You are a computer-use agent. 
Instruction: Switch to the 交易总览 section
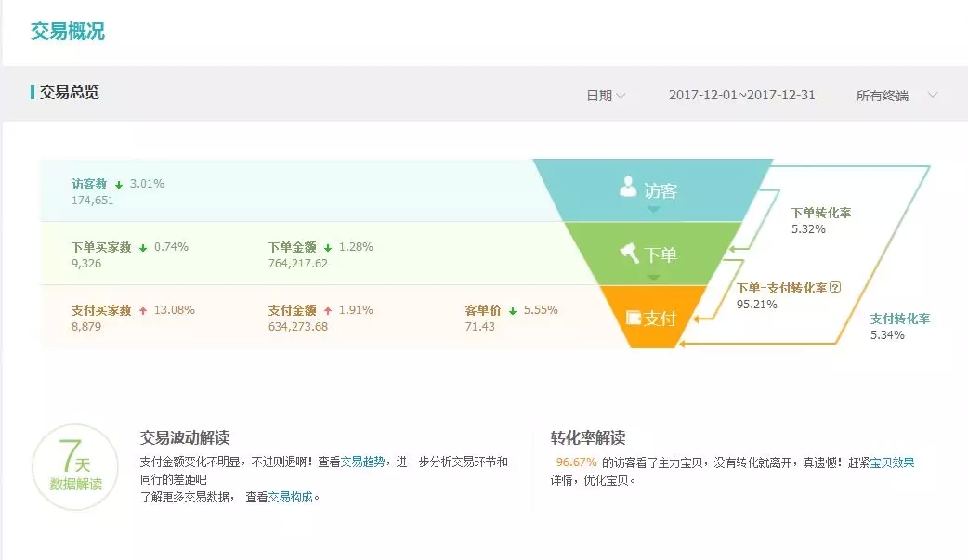click(71, 92)
